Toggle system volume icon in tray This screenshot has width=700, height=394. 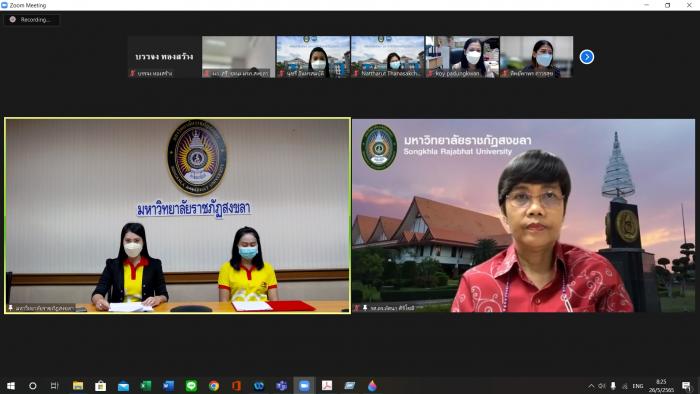[x=602, y=386]
